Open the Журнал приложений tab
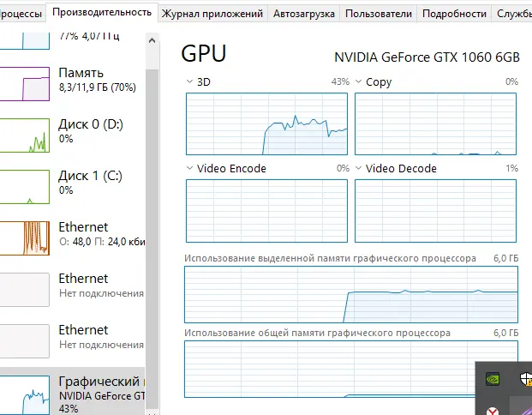The image size is (532, 415). point(212,14)
